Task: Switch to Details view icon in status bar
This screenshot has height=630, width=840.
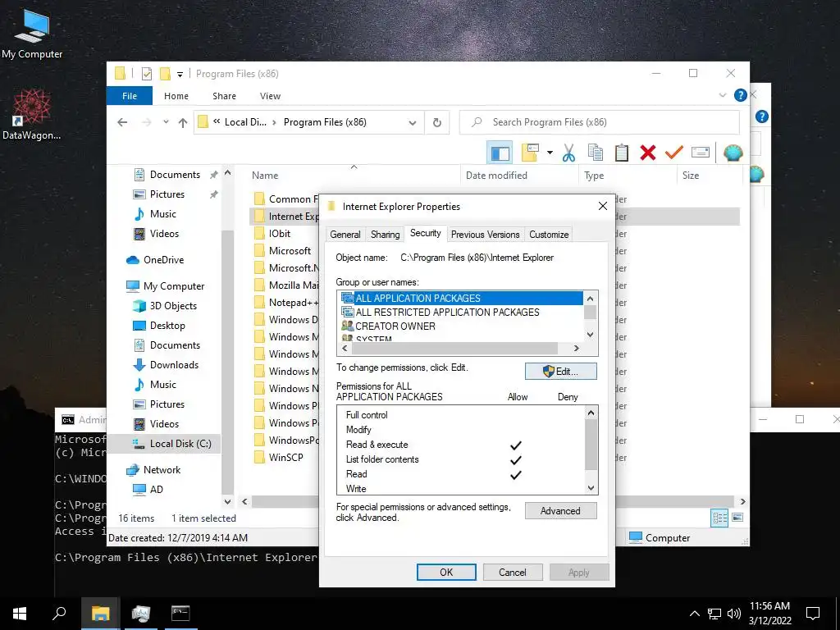Action: click(x=719, y=518)
